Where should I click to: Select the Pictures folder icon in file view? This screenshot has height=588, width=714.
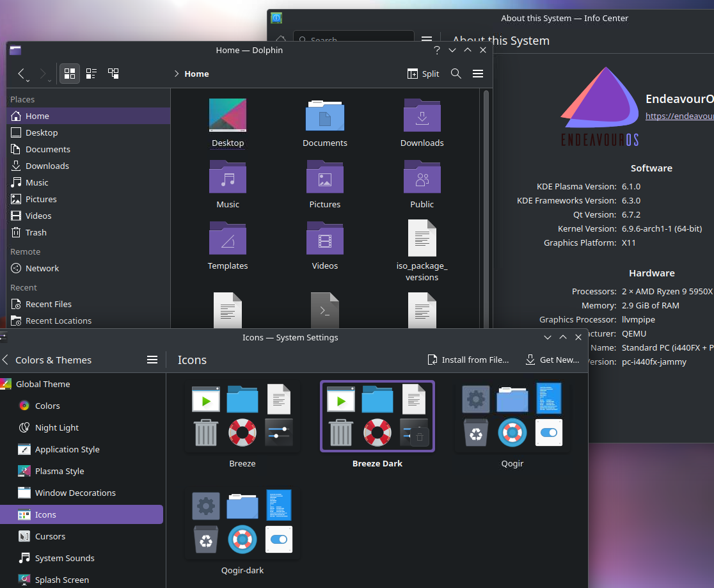click(x=324, y=177)
